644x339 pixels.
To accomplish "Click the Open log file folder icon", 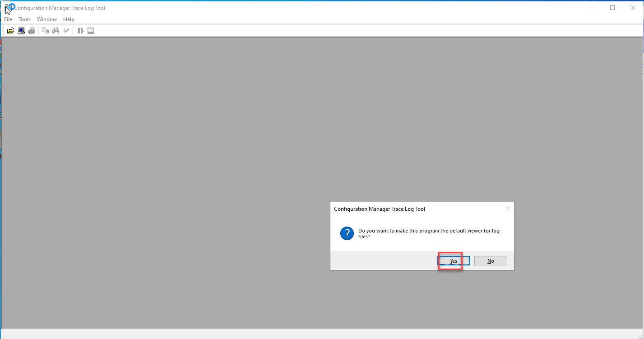I will [10, 31].
